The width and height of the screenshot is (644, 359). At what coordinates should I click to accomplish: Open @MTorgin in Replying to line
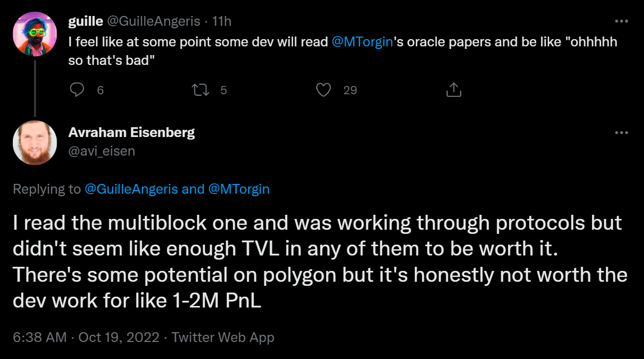[x=239, y=189]
